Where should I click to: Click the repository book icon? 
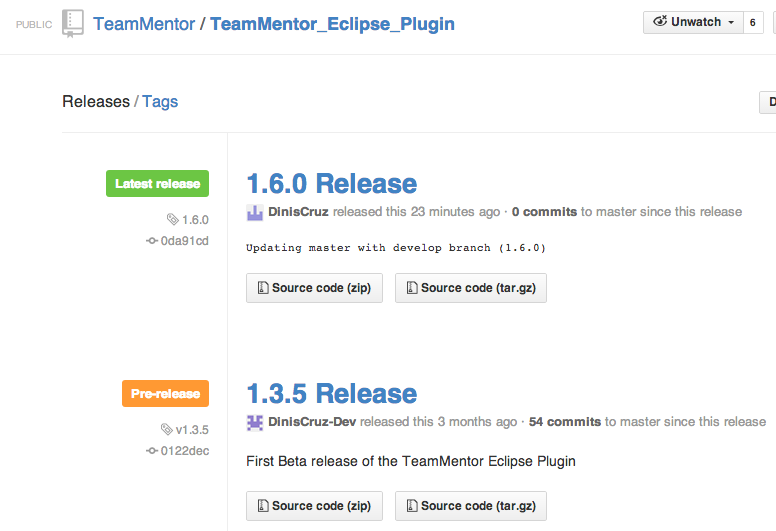tap(73, 23)
